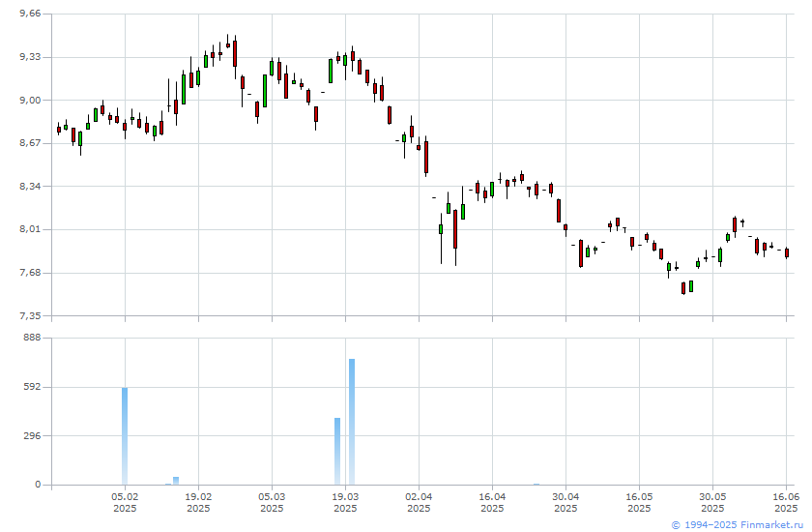Image resolution: width=812 pixels, height=532 pixels.
Task: Click the 05.03 2025 date label
Action: click(272, 502)
